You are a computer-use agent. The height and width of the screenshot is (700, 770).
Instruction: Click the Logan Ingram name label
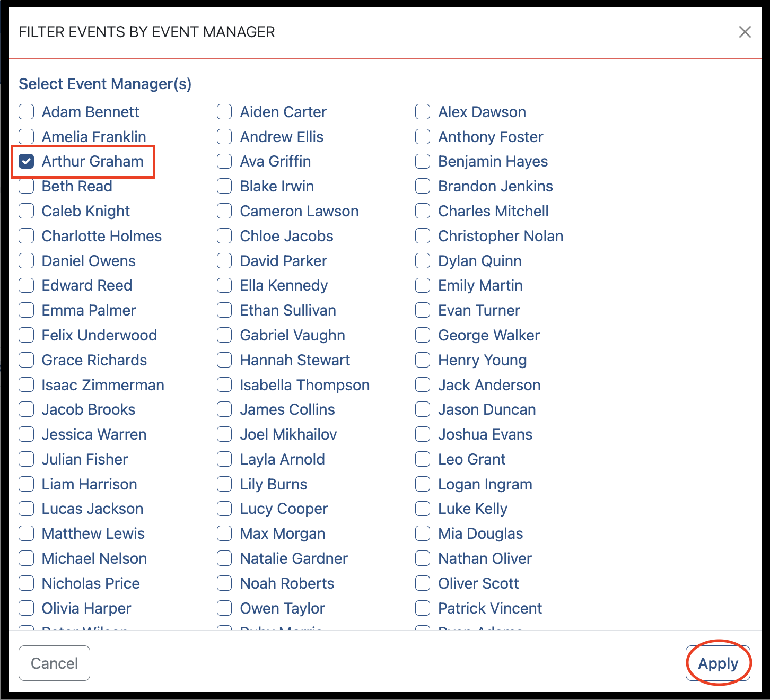(485, 485)
